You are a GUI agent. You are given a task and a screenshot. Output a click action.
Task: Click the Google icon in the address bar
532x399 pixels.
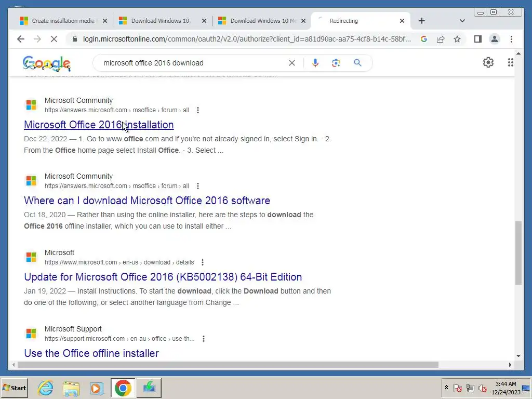pos(424,39)
